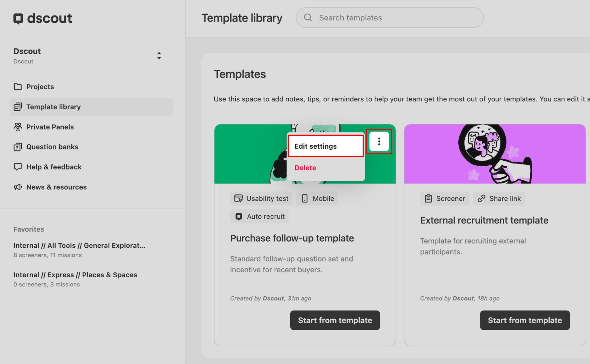The image size is (590, 364).
Task: Click the three-dot menu on Purchase template
Action: (379, 141)
